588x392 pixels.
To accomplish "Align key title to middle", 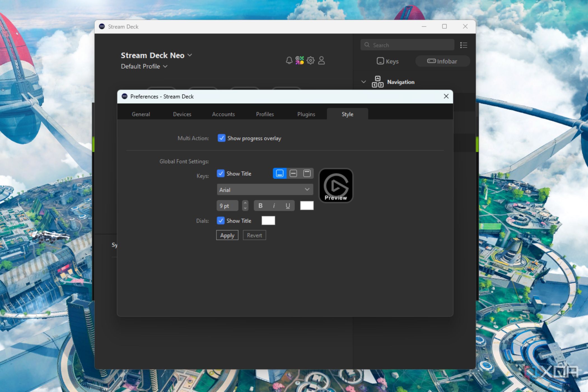I will 293,174.
